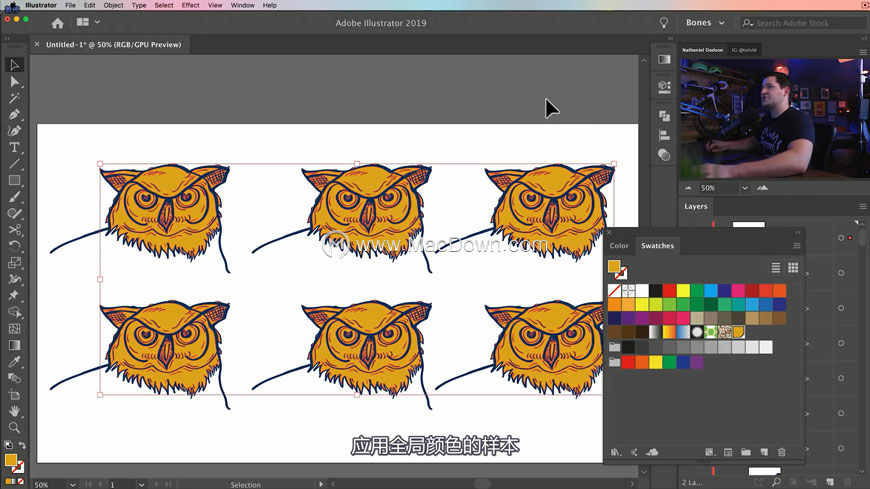This screenshot has width=870, height=489.
Task: Swap fill and stroke colors
Action: pos(22,445)
